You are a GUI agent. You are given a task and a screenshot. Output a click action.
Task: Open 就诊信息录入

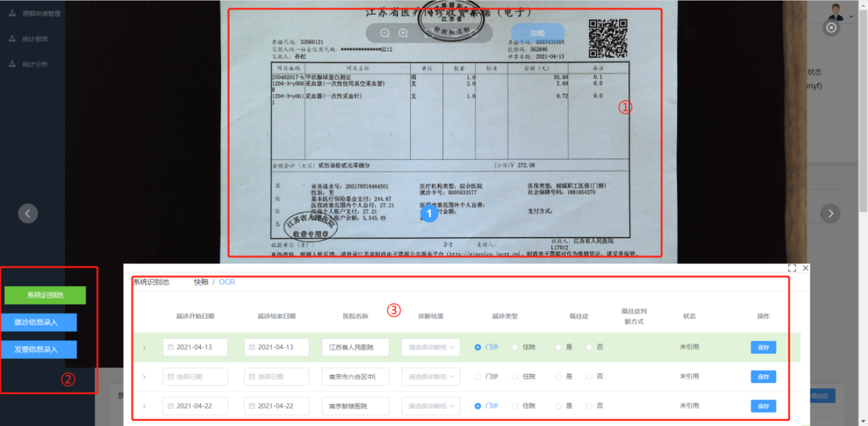(38, 322)
